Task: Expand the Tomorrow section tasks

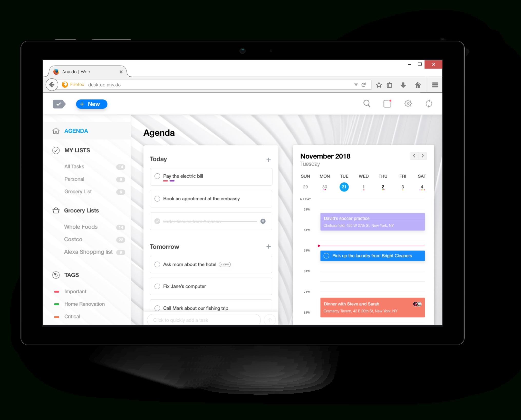Action: (269, 247)
